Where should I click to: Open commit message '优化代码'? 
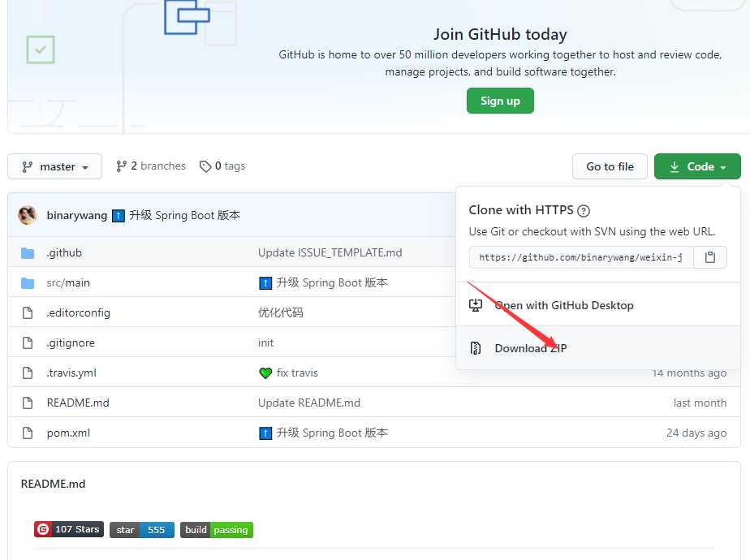(281, 312)
